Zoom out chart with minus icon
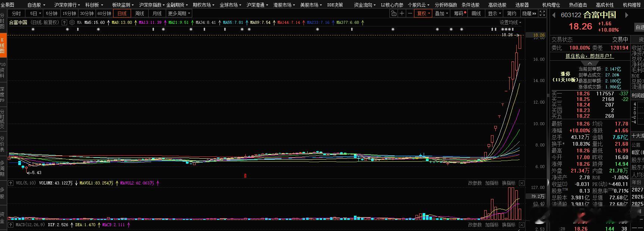The width and height of the screenshot is (644, 231). [410, 13]
